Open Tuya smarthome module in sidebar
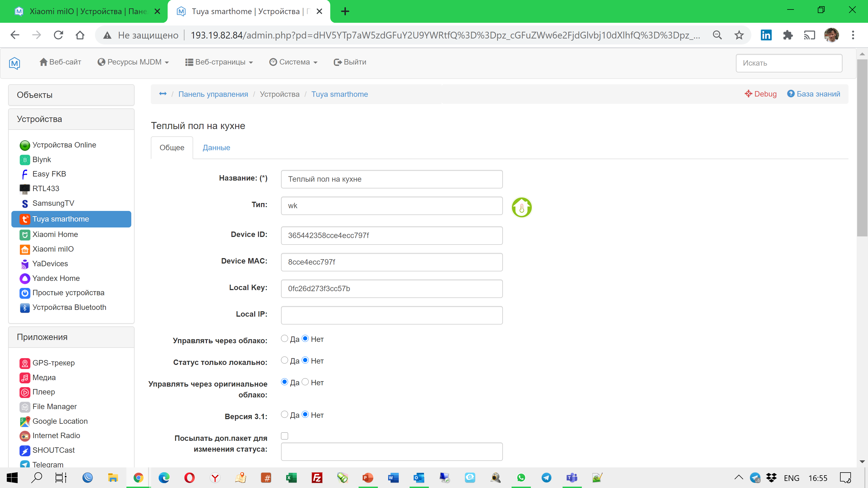The width and height of the screenshot is (868, 488). point(61,219)
